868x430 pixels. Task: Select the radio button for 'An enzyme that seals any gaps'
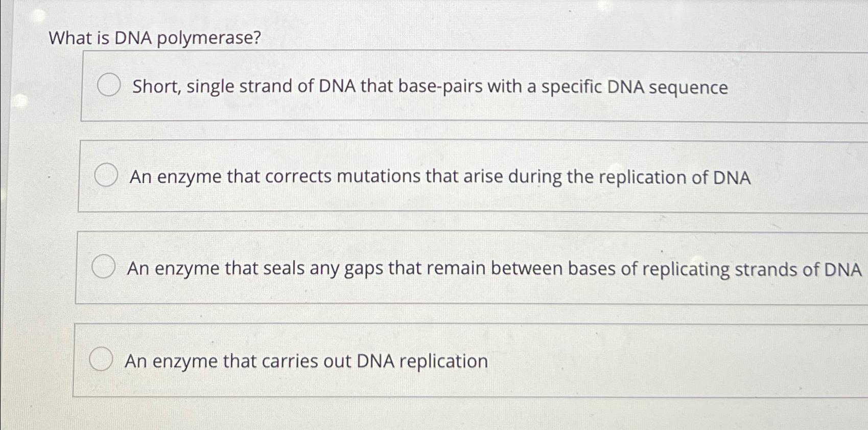point(104,266)
